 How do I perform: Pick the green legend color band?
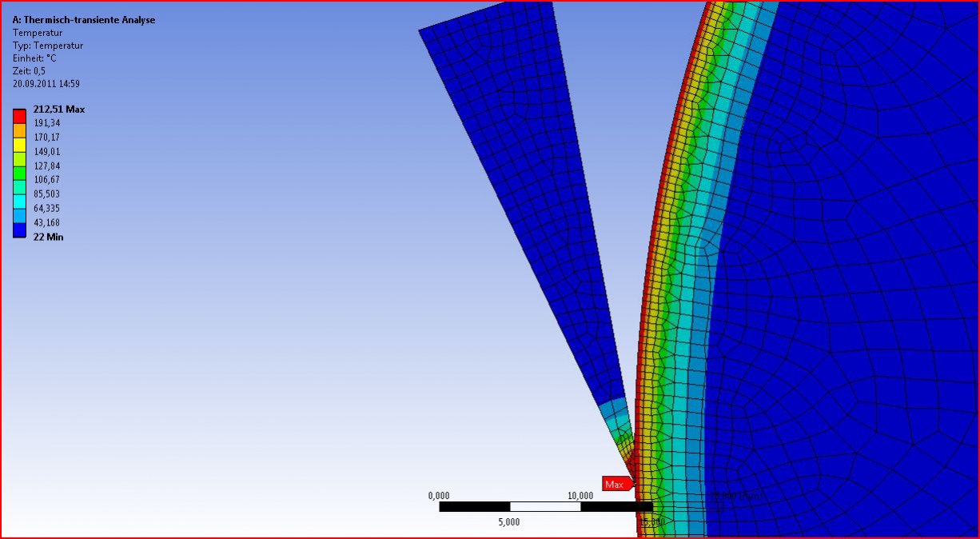[x=20, y=173]
